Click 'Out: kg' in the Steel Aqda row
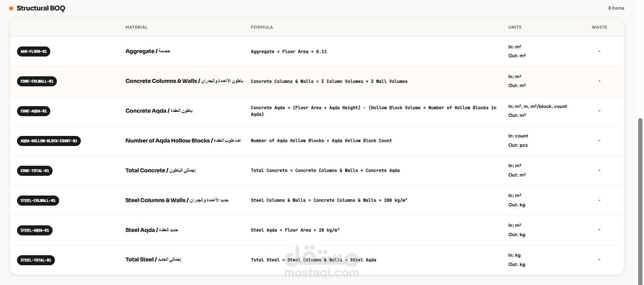The height and width of the screenshot is (285, 644). tap(517, 235)
